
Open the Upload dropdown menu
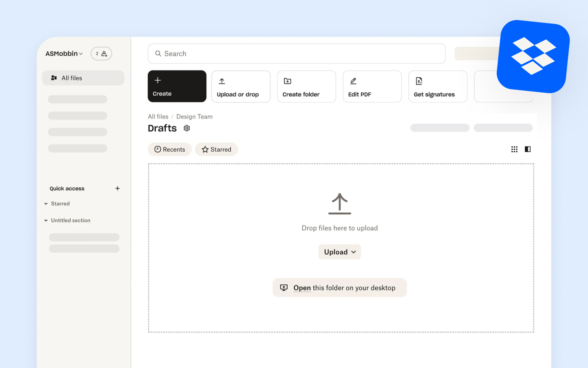pyautogui.click(x=339, y=252)
